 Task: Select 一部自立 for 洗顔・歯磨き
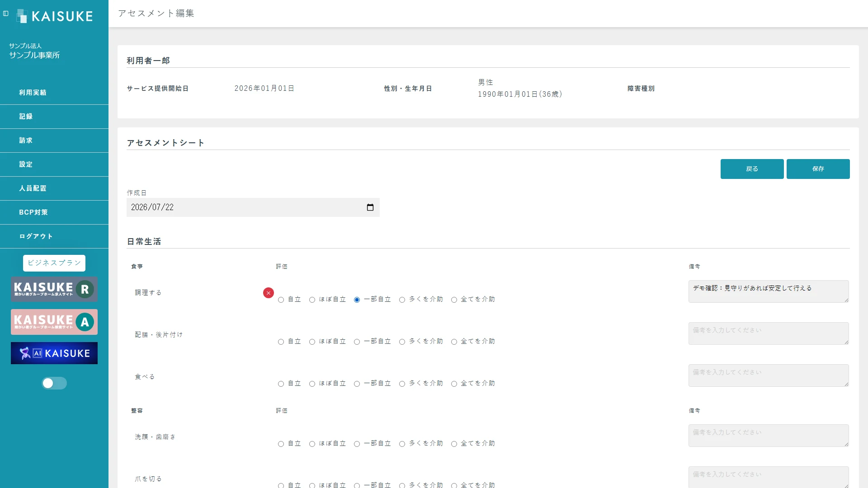tap(357, 444)
